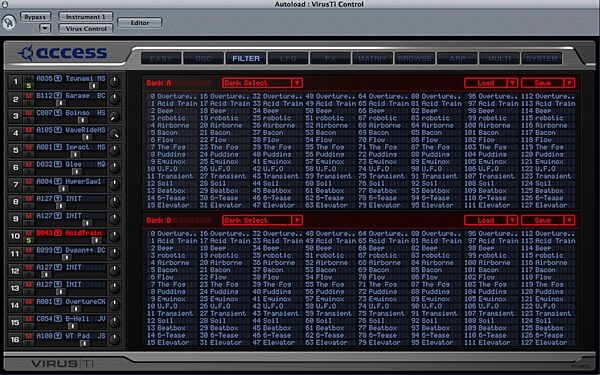Mute part 15 B-Heli with M button

(28, 319)
